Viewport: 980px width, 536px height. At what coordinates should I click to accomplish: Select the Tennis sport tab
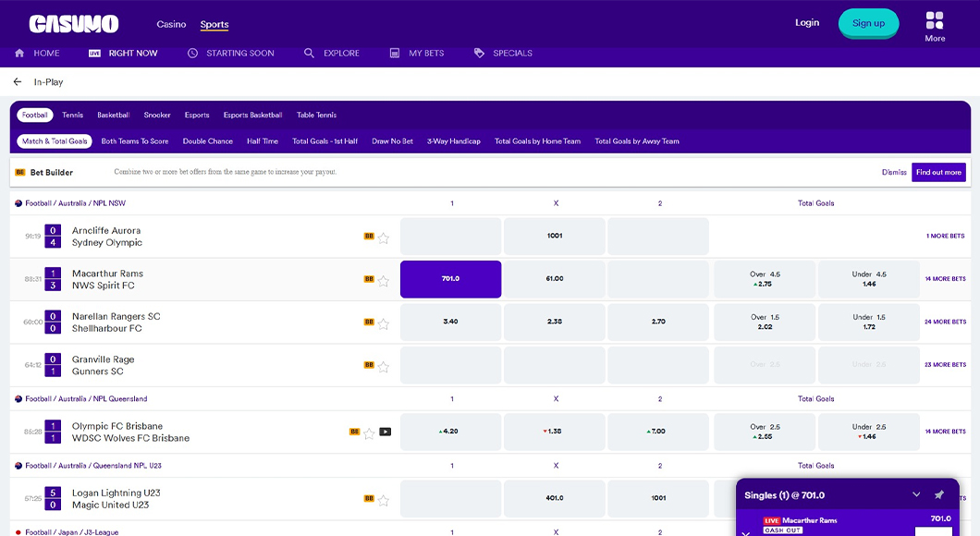pos(72,115)
